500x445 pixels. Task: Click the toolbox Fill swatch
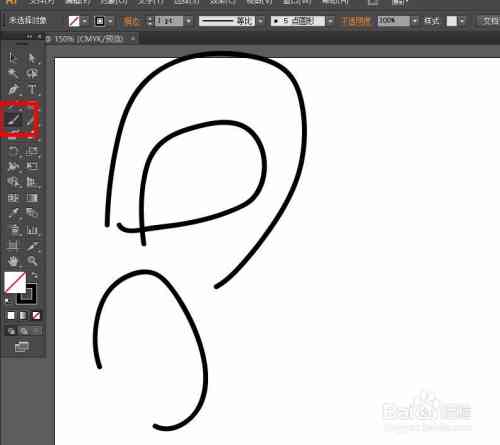[15, 282]
